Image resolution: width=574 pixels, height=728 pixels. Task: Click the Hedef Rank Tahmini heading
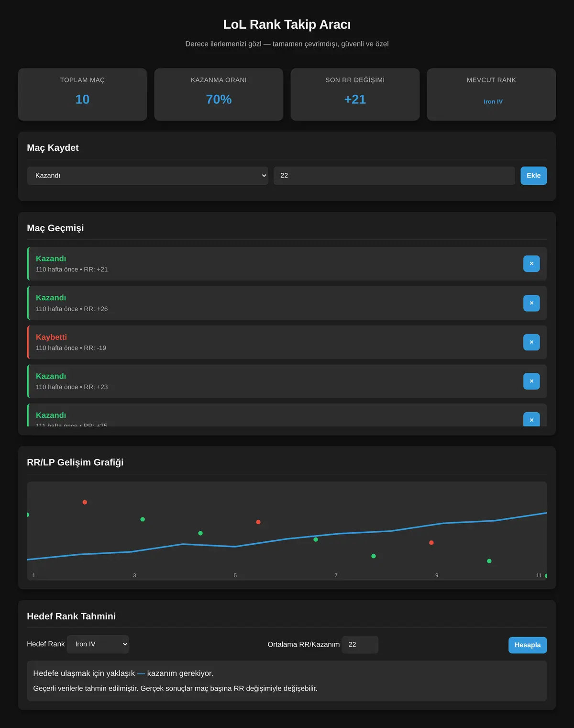[71, 616]
